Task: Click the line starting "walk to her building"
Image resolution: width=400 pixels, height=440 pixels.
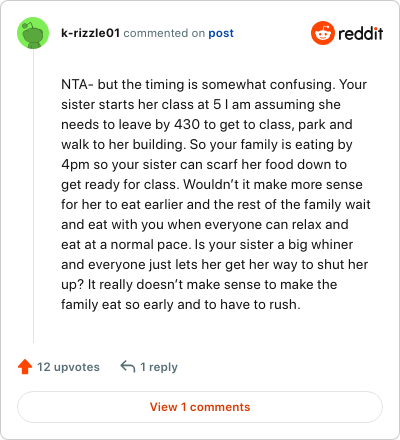Action: coord(207,145)
